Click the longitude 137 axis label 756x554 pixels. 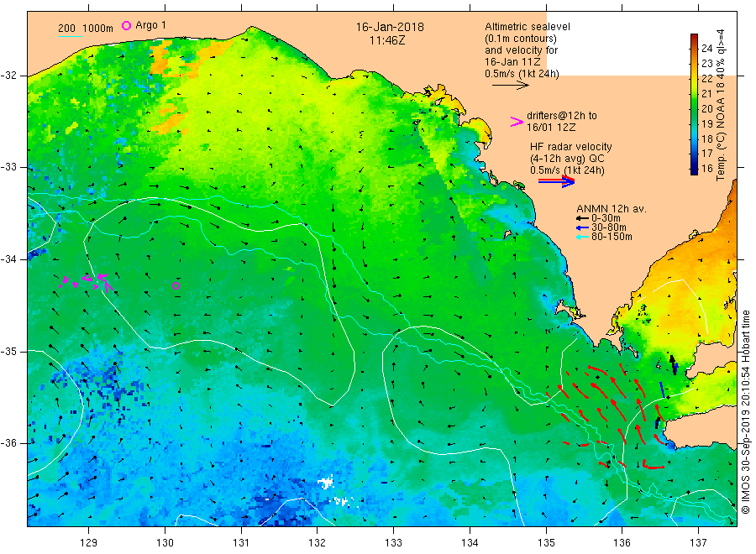(698, 543)
